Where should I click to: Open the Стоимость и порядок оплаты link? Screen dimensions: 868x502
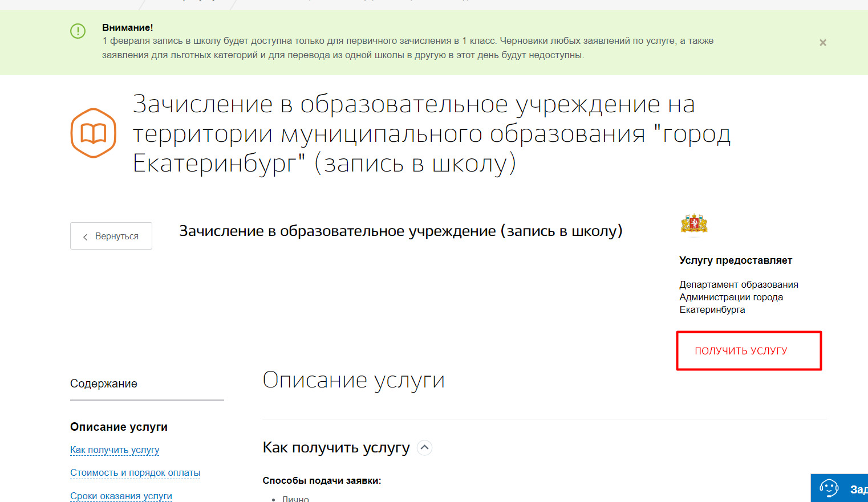135,472
